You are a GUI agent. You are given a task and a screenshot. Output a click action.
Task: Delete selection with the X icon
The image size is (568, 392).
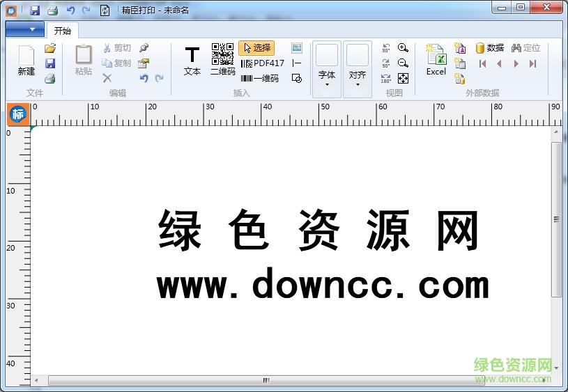107,78
